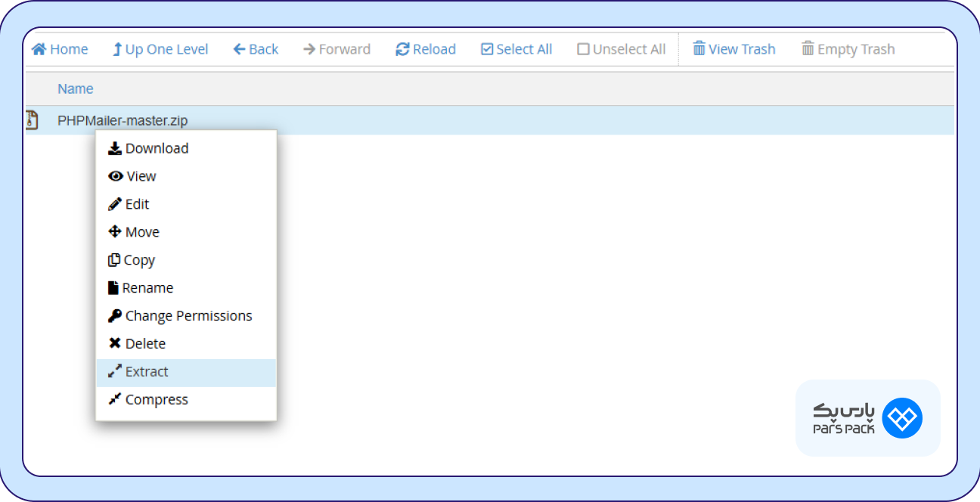Open View Trash
Screen dimensions: 980x502
pyautogui.click(x=734, y=49)
